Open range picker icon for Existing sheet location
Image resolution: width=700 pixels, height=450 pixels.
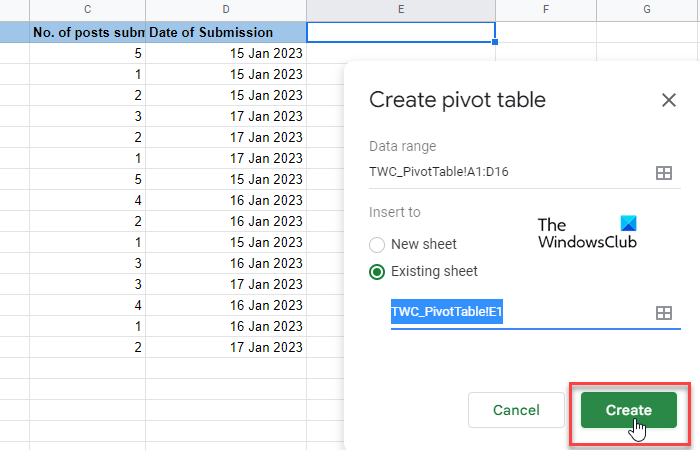tap(663, 313)
